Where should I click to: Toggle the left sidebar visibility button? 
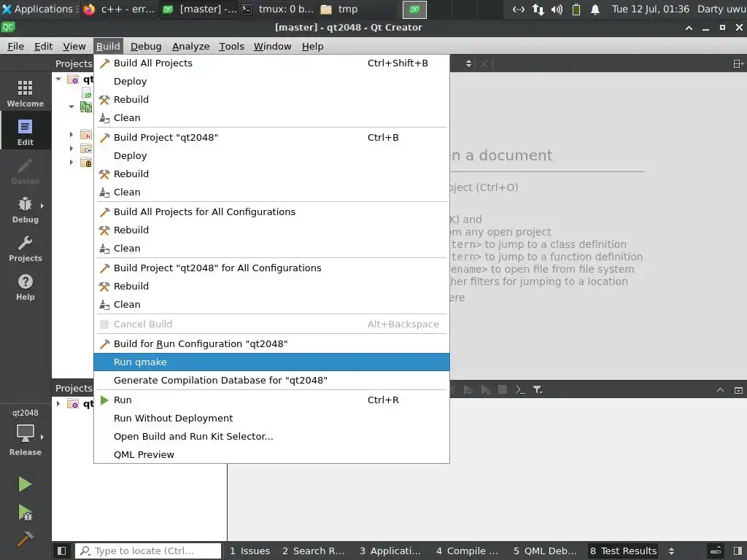(61, 551)
